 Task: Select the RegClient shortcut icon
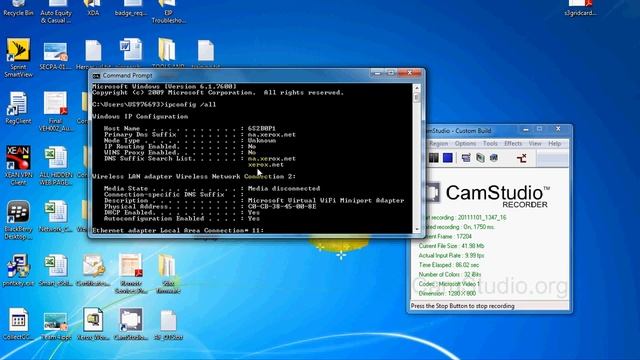tap(18, 108)
